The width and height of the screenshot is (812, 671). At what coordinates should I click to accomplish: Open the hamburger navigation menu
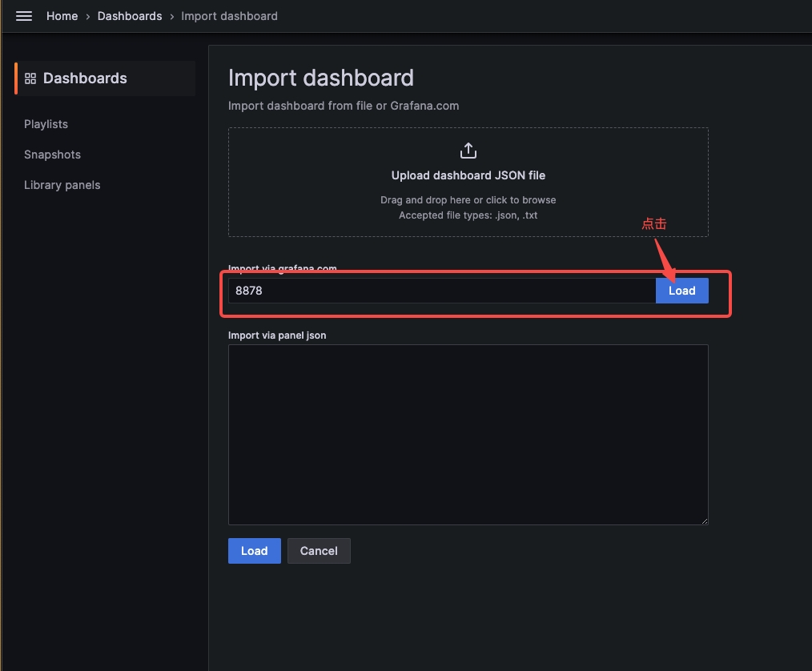[x=24, y=16]
